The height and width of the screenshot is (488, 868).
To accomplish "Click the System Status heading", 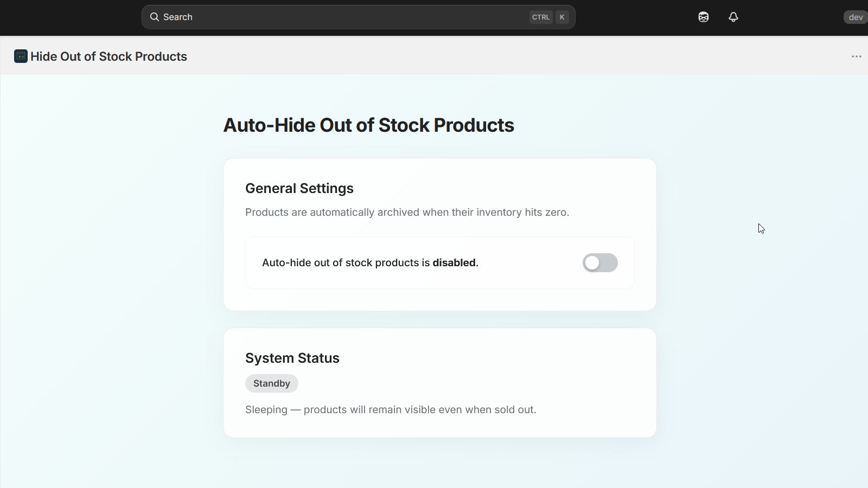I will tap(292, 358).
